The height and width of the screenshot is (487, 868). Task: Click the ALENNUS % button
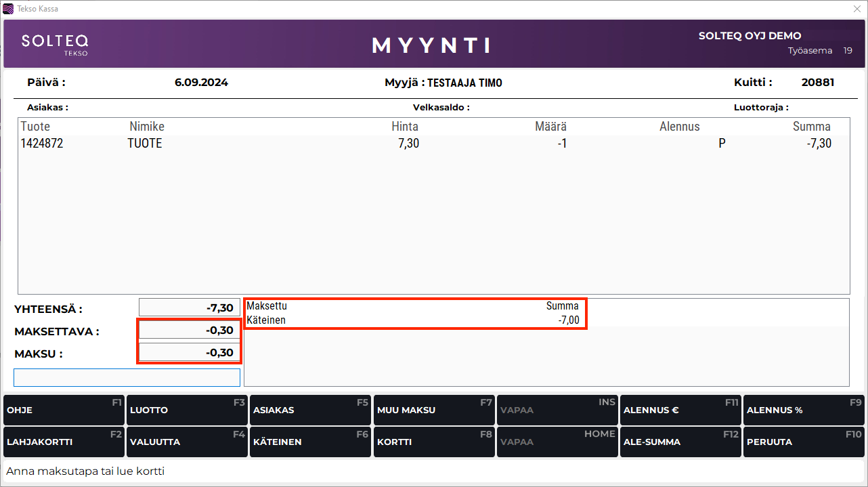point(804,410)
